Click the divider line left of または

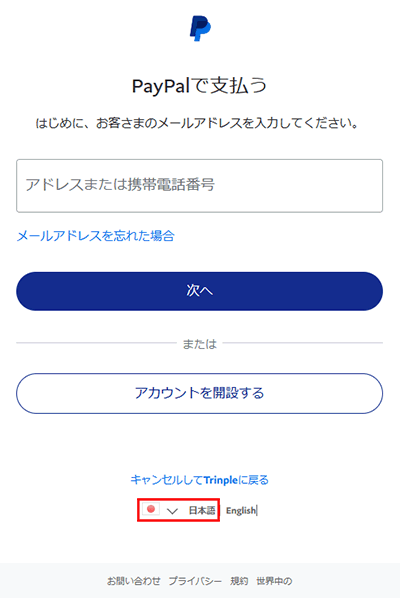point(96,343)
